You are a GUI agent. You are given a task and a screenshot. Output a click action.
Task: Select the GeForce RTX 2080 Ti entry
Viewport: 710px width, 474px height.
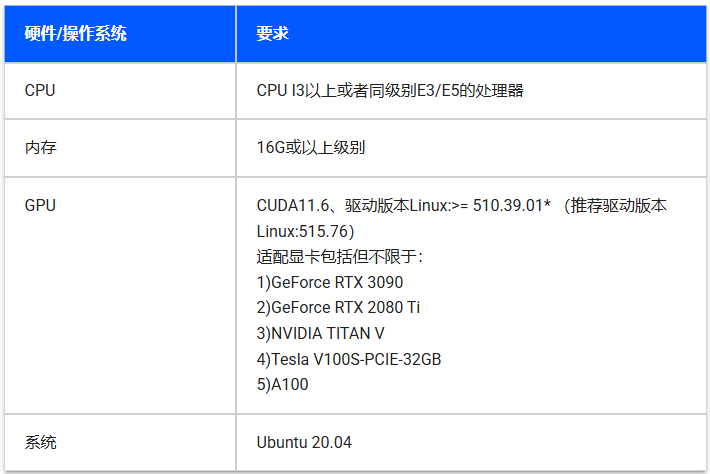[x=338, y=307]
